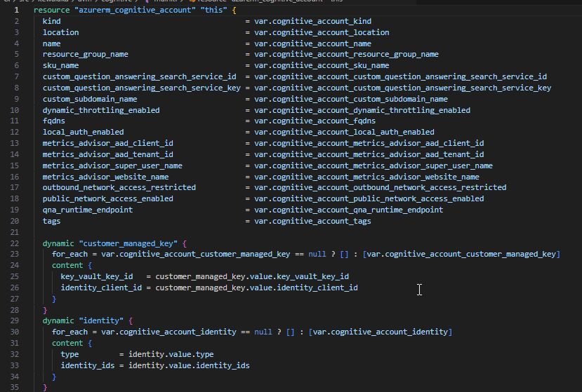Click customer_managed_key.value.identity_client_id expression
Viewport: 582px width, 392px height.
coord(256,288)
